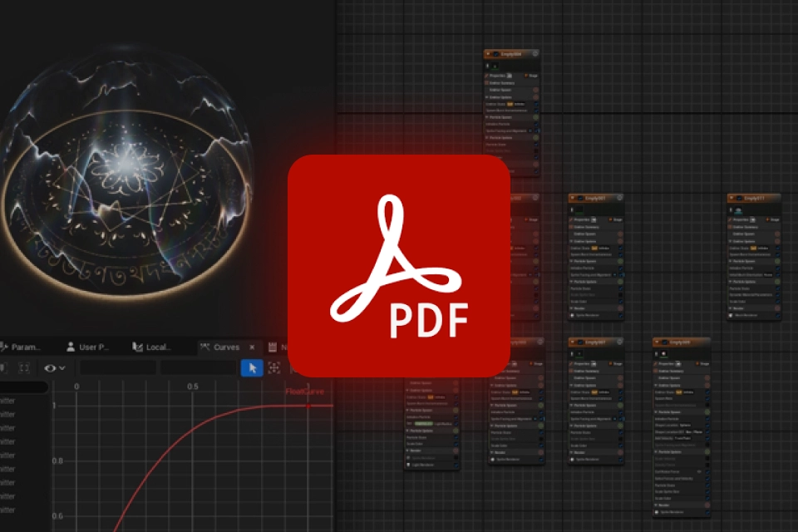Click the zoom-to-fit icon beside the select tool
Viewport: 798px width, 532px height.
point(274,368)
